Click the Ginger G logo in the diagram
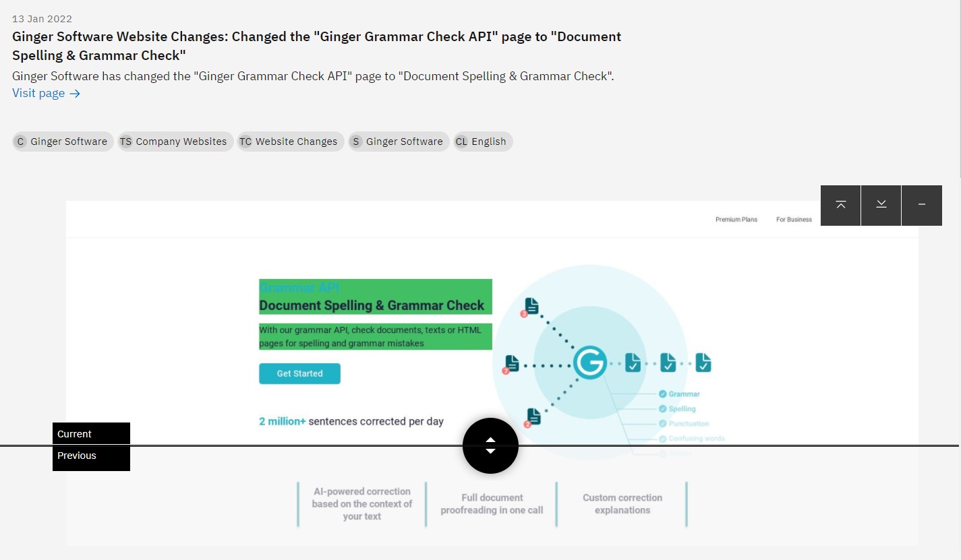 [x=590, y=363]
